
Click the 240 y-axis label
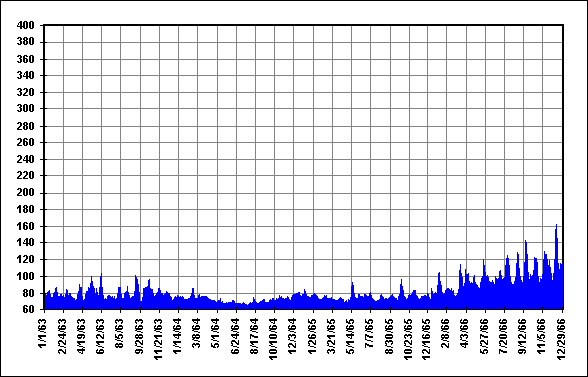click(26, 159)
